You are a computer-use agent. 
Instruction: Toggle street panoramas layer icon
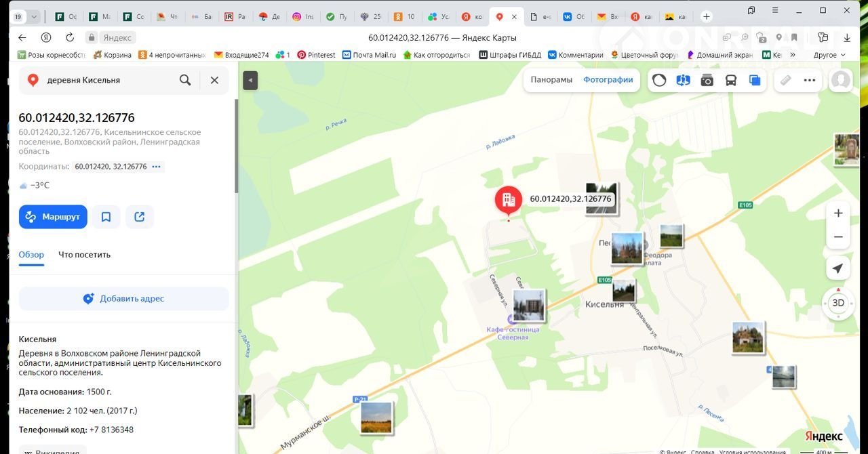coord(683,80)
